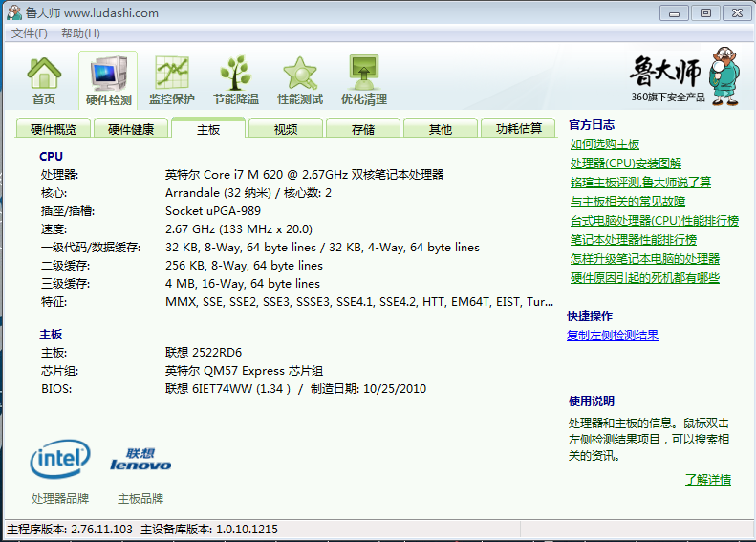Switch to the 硬件健康 tab

131,129
